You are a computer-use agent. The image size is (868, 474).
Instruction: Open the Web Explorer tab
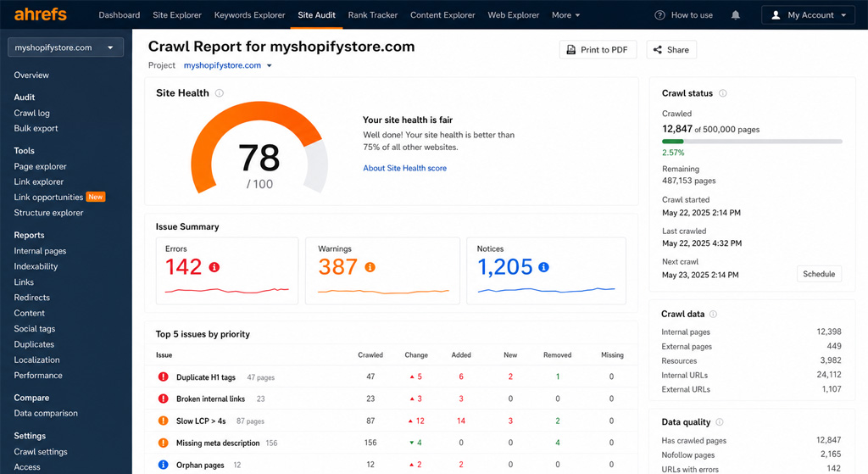(513, 15)
